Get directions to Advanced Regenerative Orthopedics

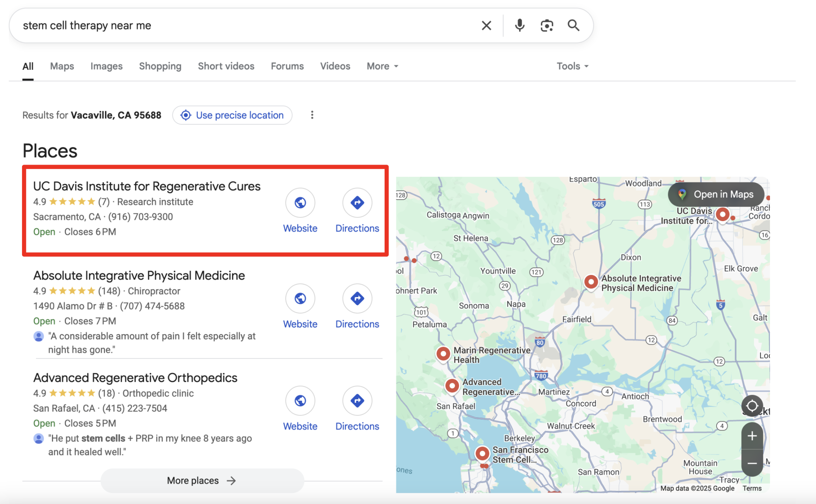click(x=357, y=401)
